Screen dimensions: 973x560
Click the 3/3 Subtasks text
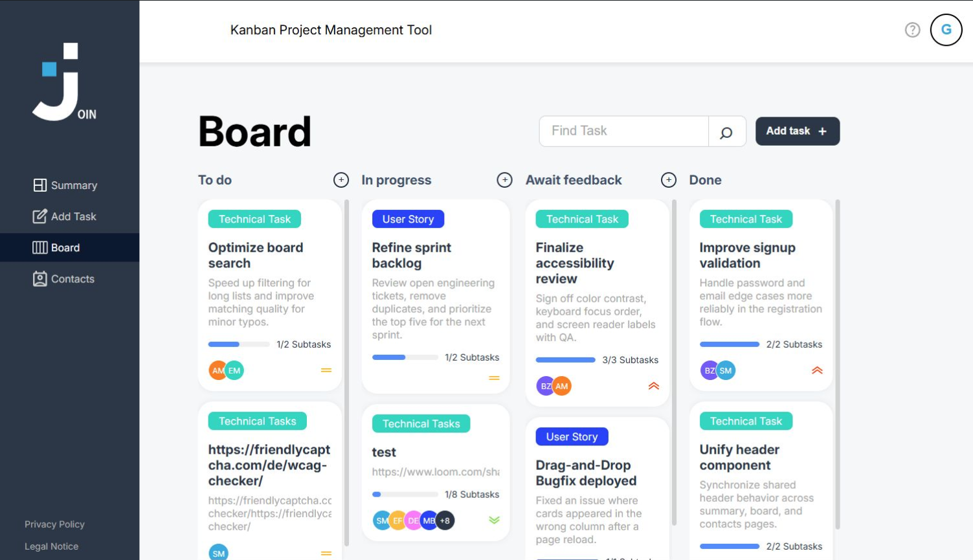click(630, 360)
